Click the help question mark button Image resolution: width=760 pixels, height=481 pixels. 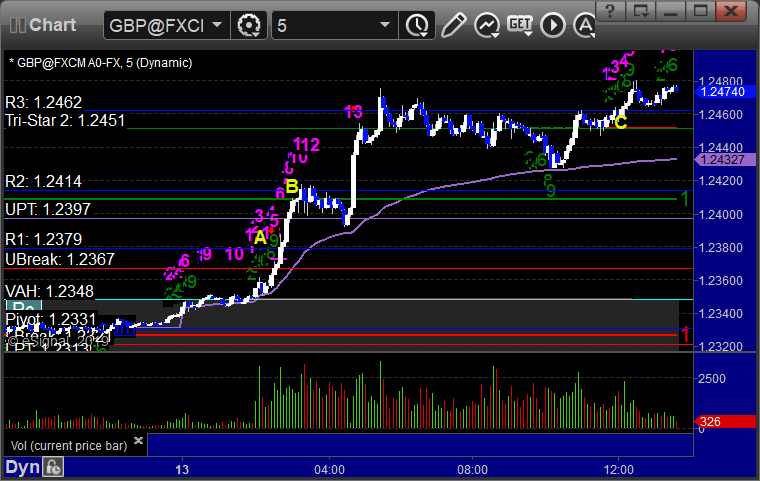point(610,10)
